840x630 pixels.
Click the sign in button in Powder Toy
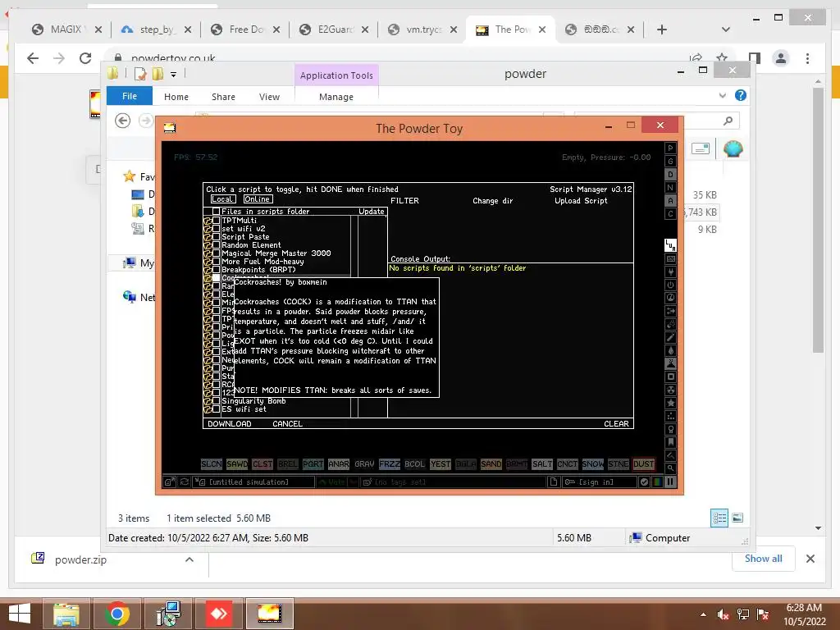click(x=599, y=482)
